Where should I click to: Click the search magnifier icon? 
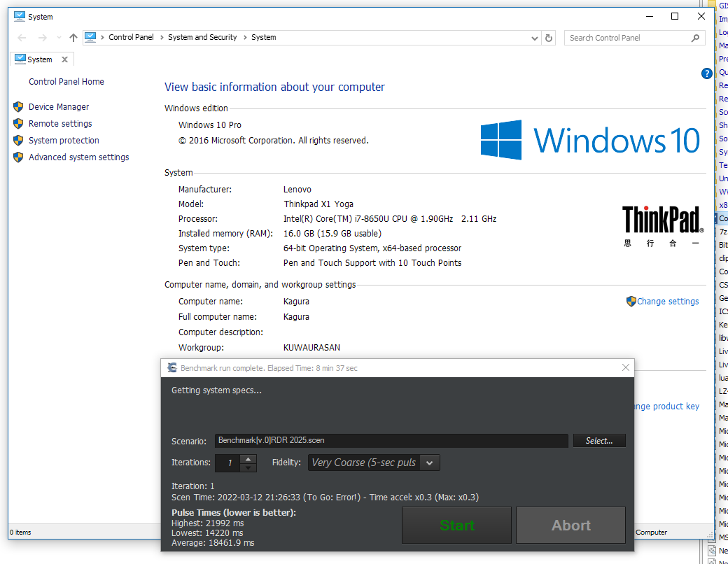695,38
